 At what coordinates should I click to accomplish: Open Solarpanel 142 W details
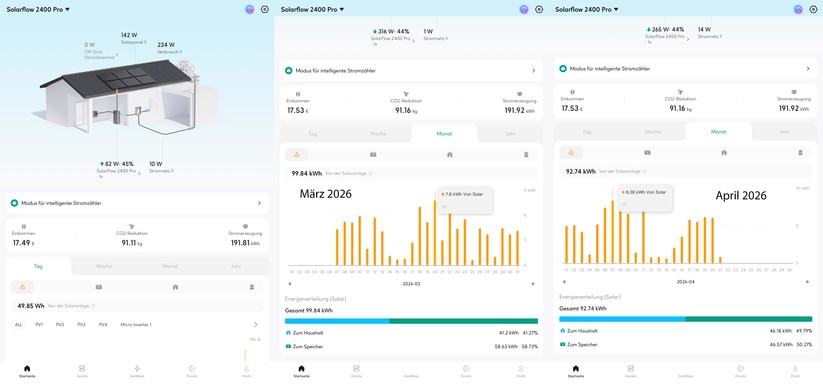(x=133, y=38)
